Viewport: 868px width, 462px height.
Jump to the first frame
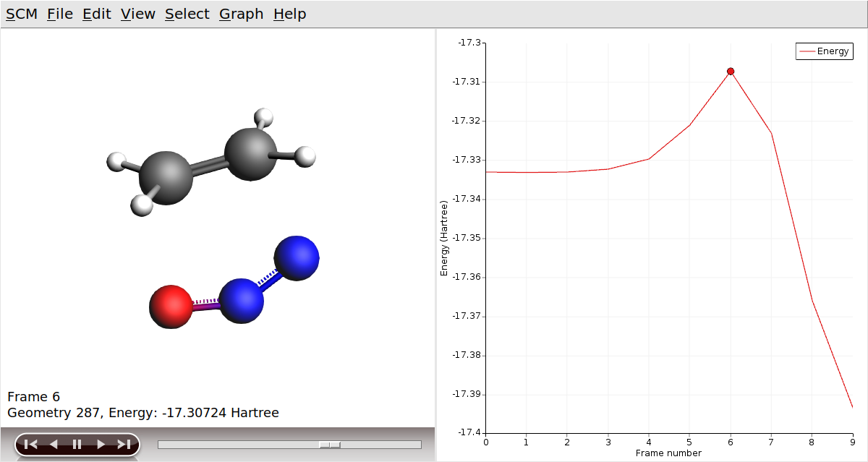click(30, 445)
